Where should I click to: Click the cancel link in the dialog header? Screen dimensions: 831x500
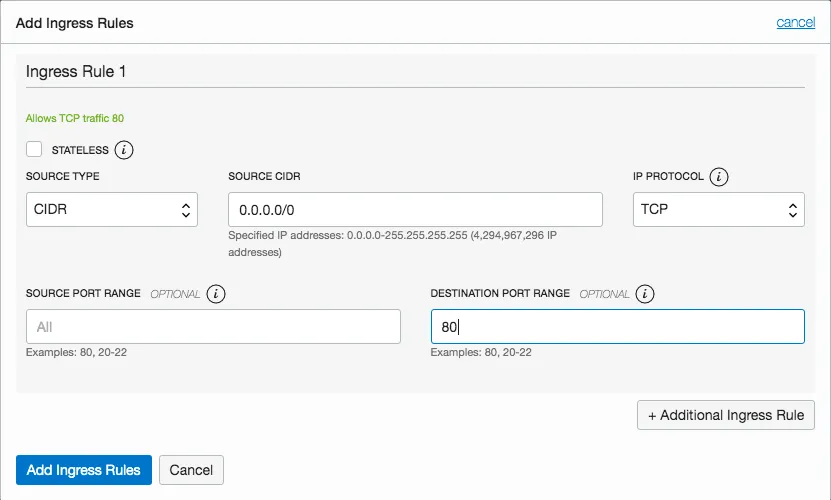pyautogui.click(x=795, y=22)
